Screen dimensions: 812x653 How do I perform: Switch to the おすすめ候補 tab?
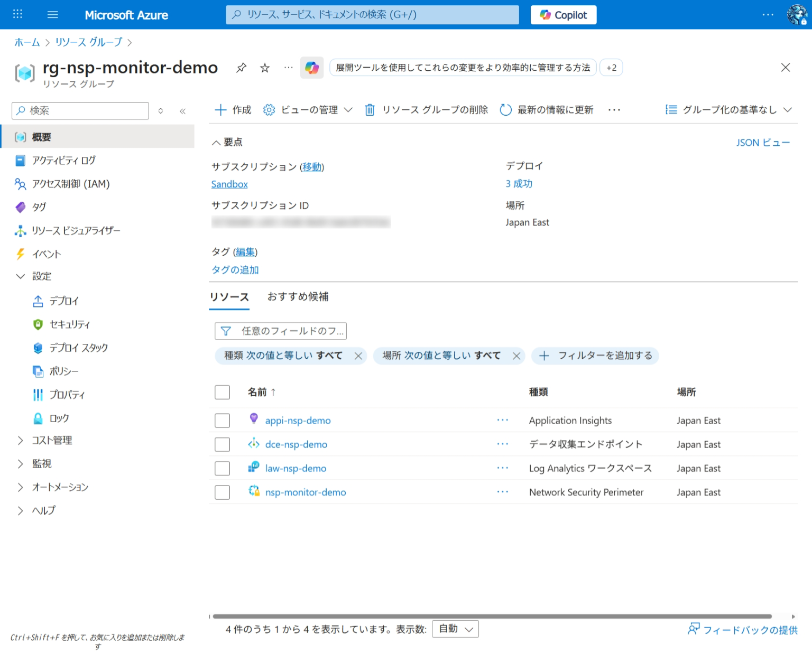coord(298,296)
